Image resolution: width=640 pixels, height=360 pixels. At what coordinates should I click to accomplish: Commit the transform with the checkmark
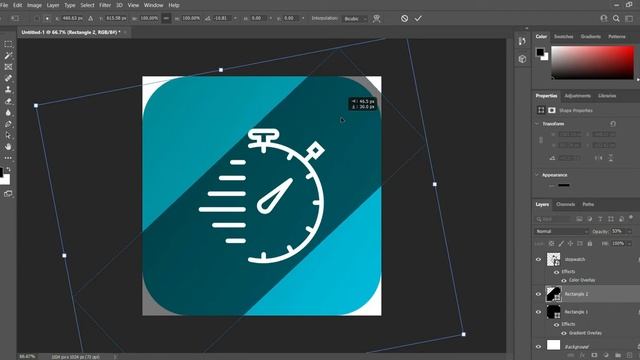click(418, 18)
